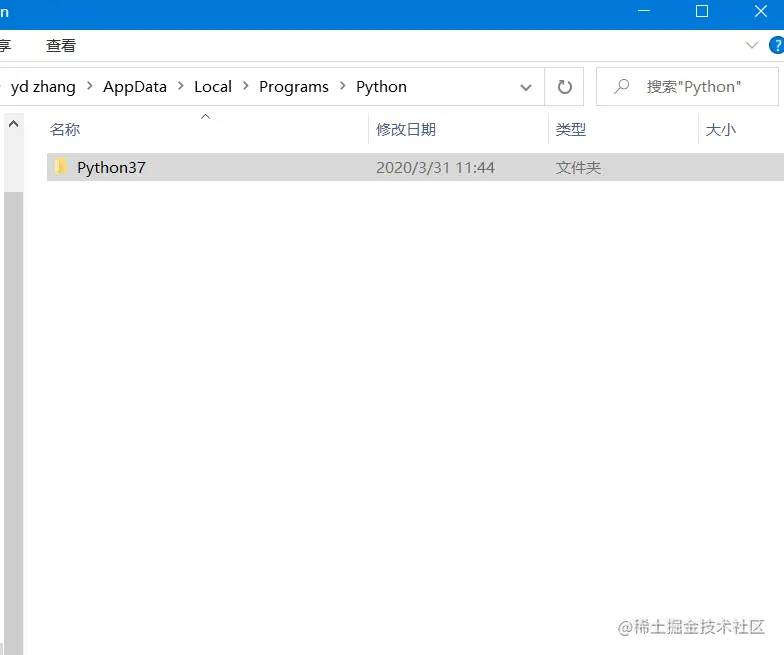
Task: Minimize the Explorer window
Action: 644,11
